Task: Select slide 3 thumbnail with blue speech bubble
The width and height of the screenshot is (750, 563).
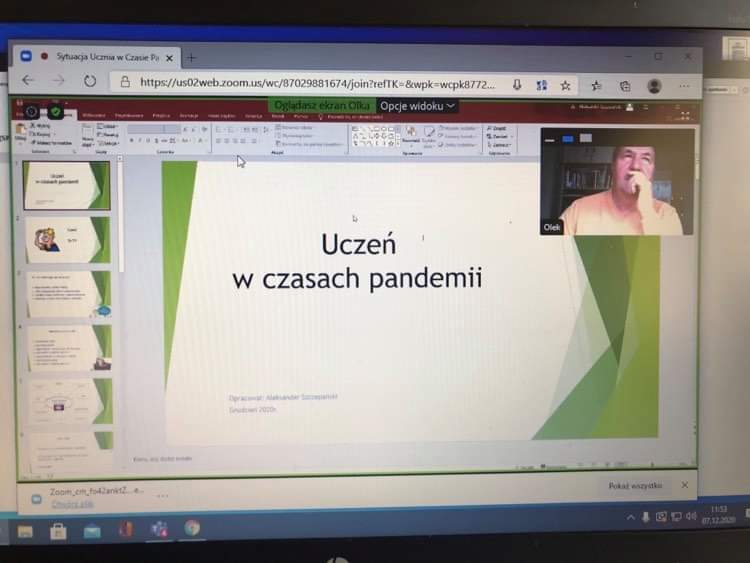Action: (x=68, y=294)
